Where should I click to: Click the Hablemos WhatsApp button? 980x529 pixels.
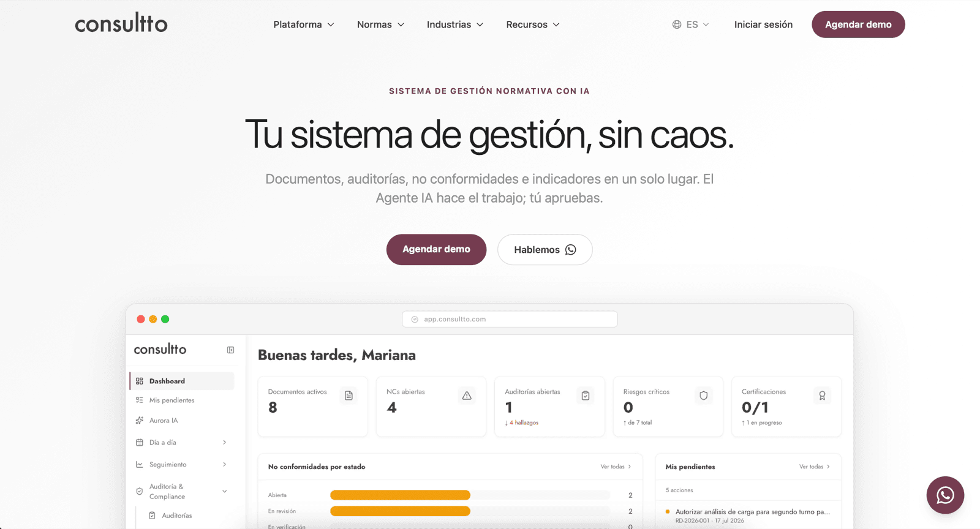pyautogui.click(x=545, y=250)
